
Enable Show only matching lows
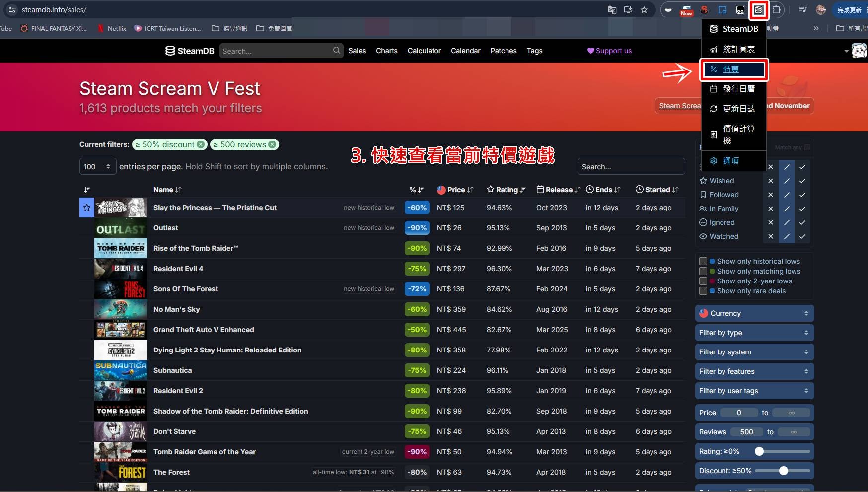(703, 271)
